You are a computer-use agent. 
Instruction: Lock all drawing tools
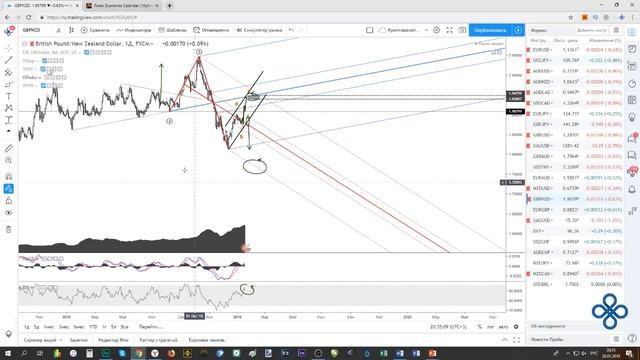[x=8, y=201]
